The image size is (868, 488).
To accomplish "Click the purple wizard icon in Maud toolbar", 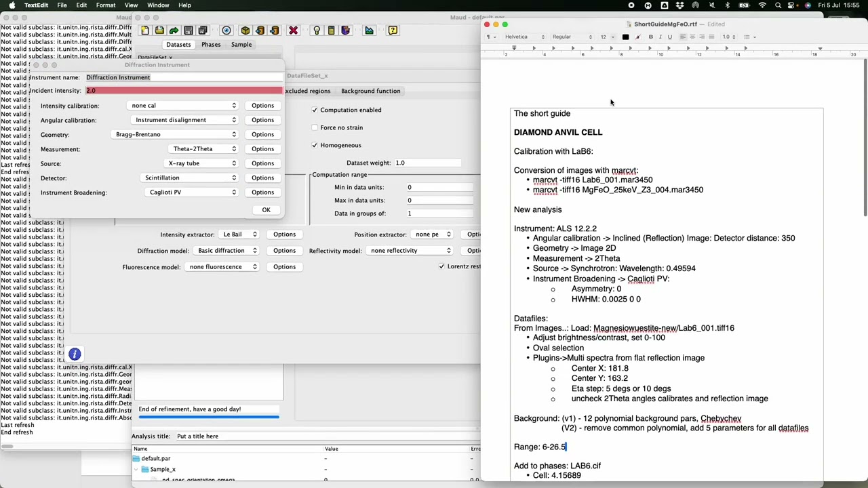I will [345, 30].
